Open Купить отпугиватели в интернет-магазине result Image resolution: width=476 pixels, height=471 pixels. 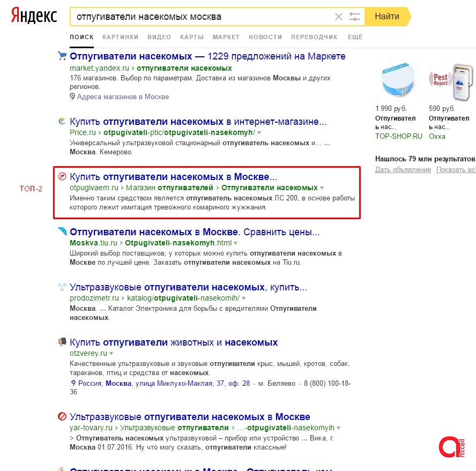click(198, 122)
